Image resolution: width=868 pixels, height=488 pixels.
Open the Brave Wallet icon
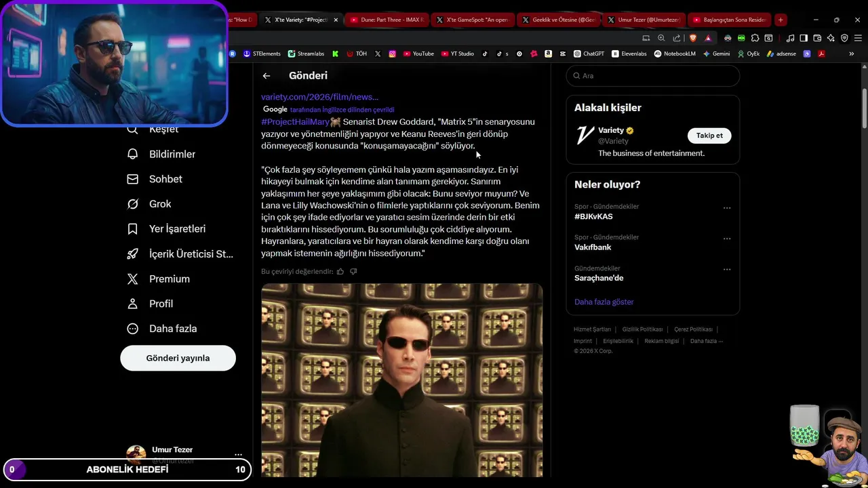(817, 38)
